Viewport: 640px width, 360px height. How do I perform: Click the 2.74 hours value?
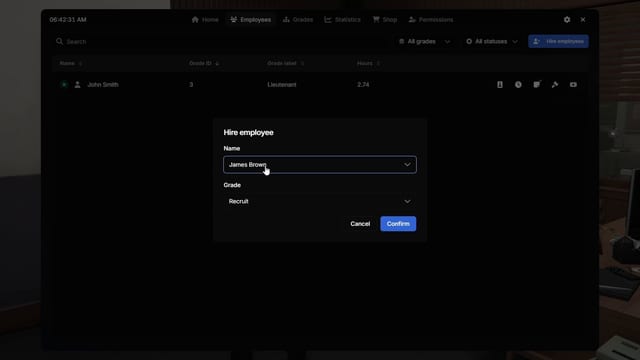tap(363, 84)
